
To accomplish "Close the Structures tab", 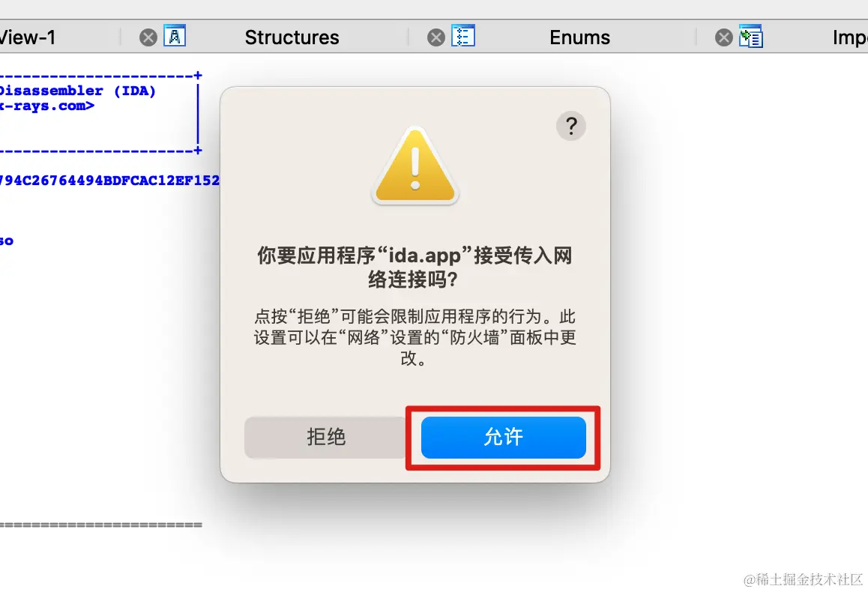I will [148, 37].
